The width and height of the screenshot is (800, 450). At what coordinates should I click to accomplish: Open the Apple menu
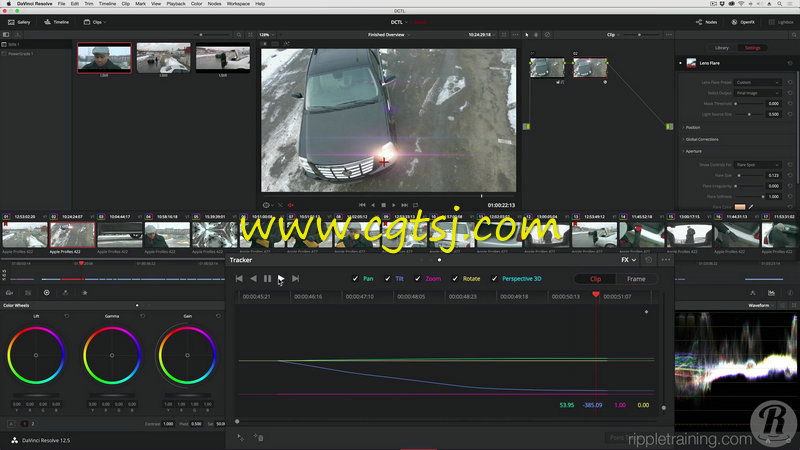8,4
